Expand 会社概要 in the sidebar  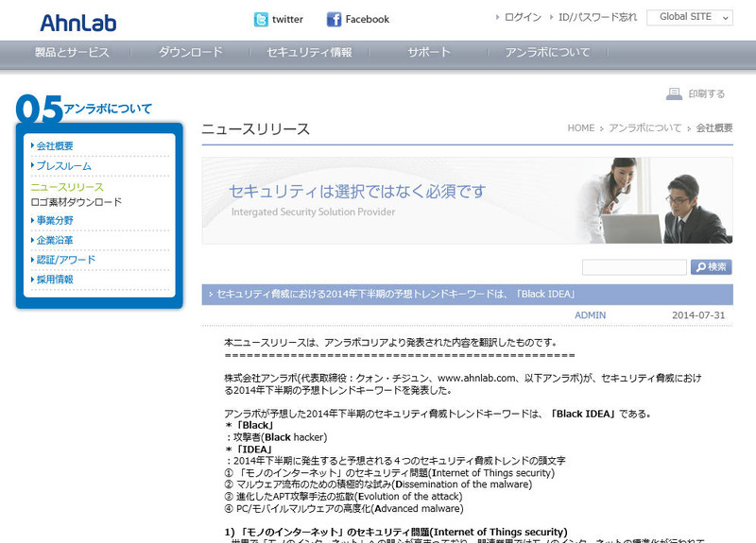click(x=54, y=145)
